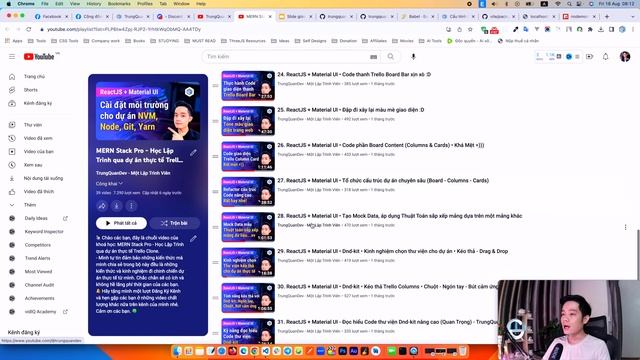
Task: Open Xem sau in sidebar
Action: pyautogui.click(x=33, y=165)
